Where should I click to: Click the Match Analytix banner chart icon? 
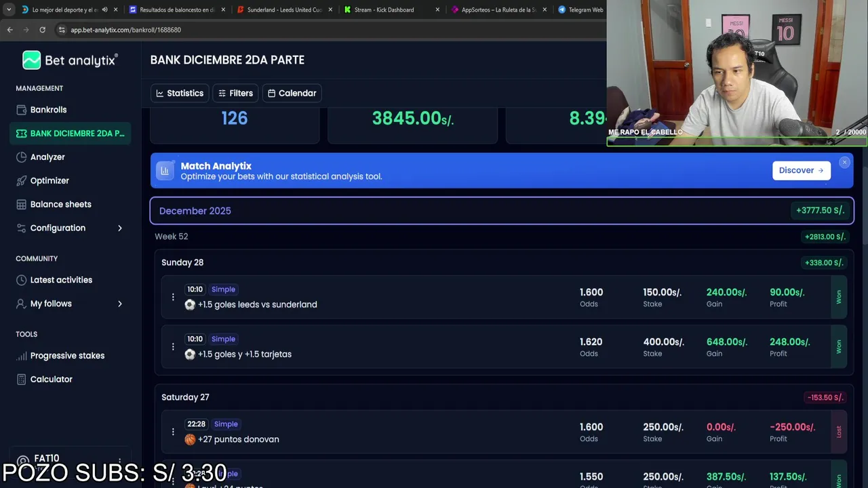tap(165, 171)
